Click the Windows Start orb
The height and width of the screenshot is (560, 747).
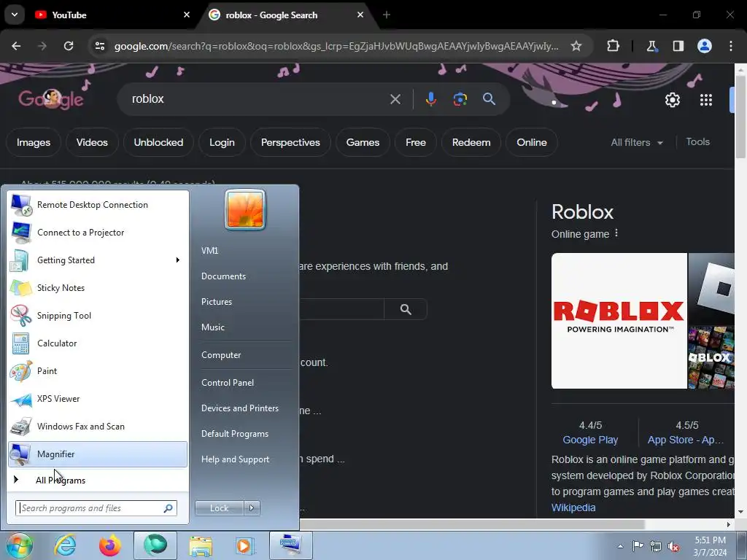(x=18, y=545)
